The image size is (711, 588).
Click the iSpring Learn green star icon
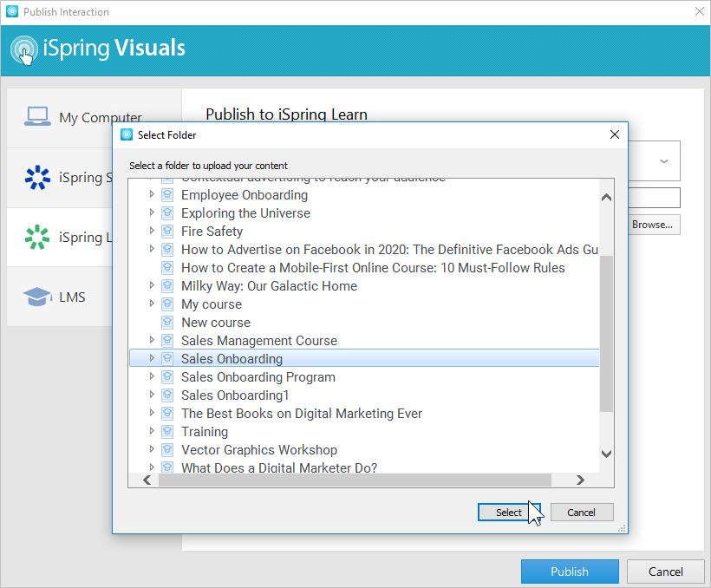pyautogui.click(x=36, y=237)
